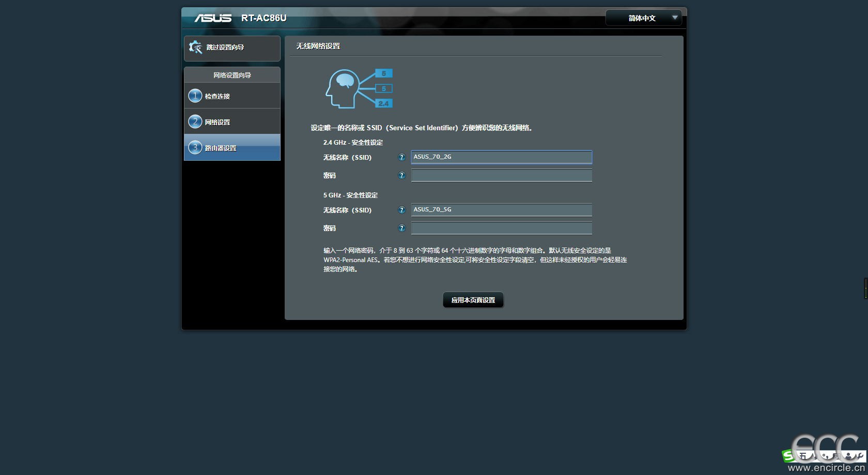This screenshot has width=868, height=475.
Task: Click the 2.4 GHz password field
Action: coord(501,176)
